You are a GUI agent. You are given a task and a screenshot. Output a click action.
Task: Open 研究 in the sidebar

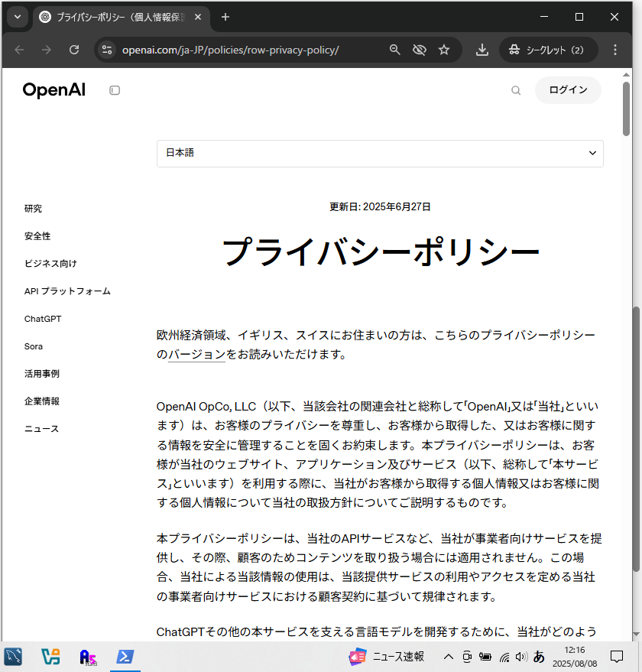[33, 209]
